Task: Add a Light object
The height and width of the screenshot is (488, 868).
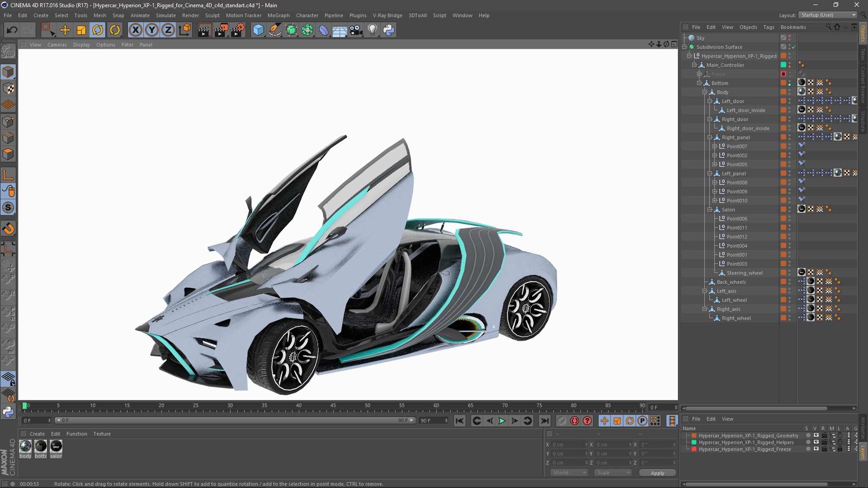Action: click(x=373, y=30)
